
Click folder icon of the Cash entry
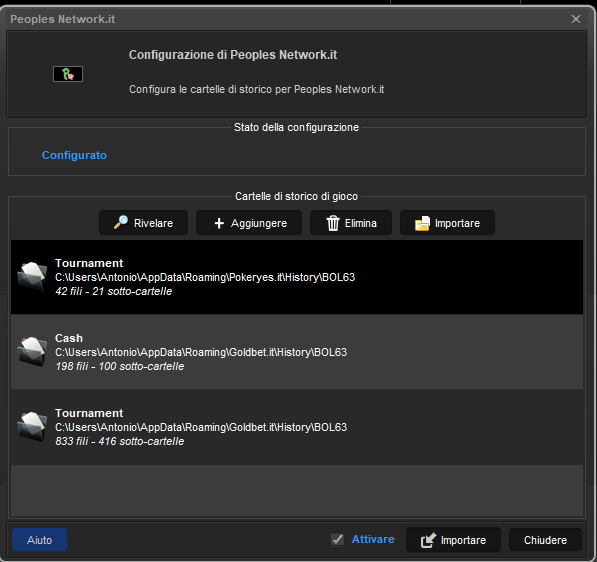click(x=32, y=351)
